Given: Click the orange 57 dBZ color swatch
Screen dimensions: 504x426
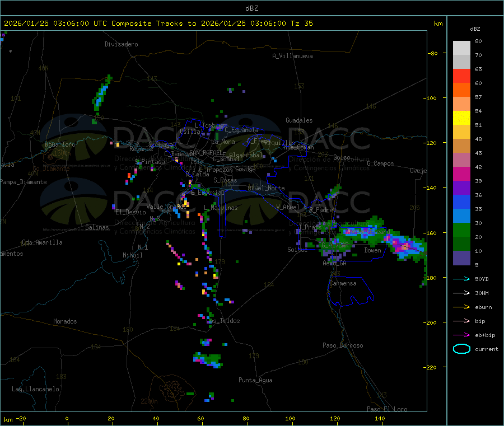Looking at the screenshot, I should pos(461,90).
